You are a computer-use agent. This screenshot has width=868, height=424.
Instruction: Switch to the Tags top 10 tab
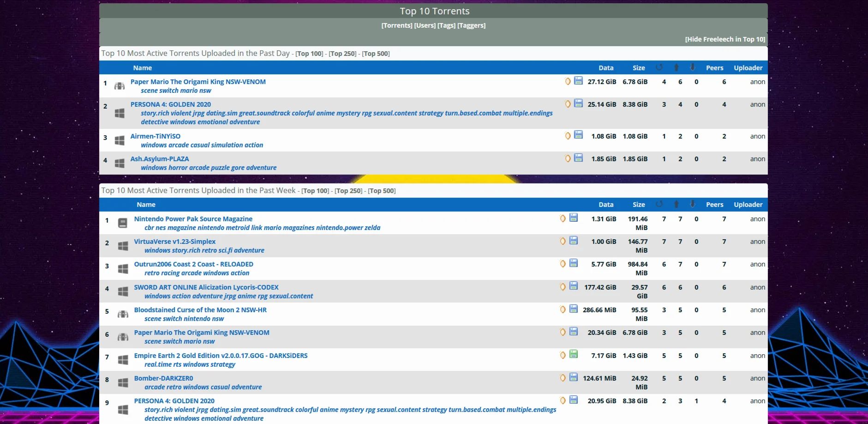(446, 25)
